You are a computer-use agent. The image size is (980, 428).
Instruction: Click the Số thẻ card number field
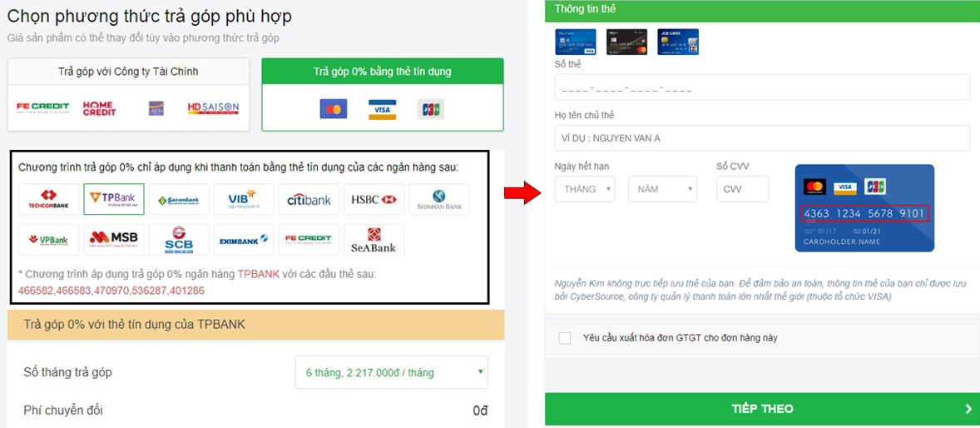click(x=762, y=87)
